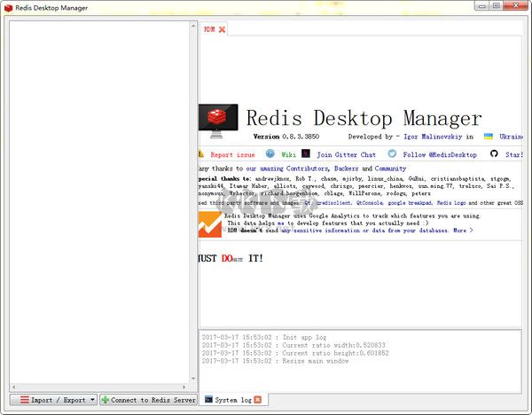The image size is (532, 415).
Task: Click the Backers link
Action: (x=346, y=168)
